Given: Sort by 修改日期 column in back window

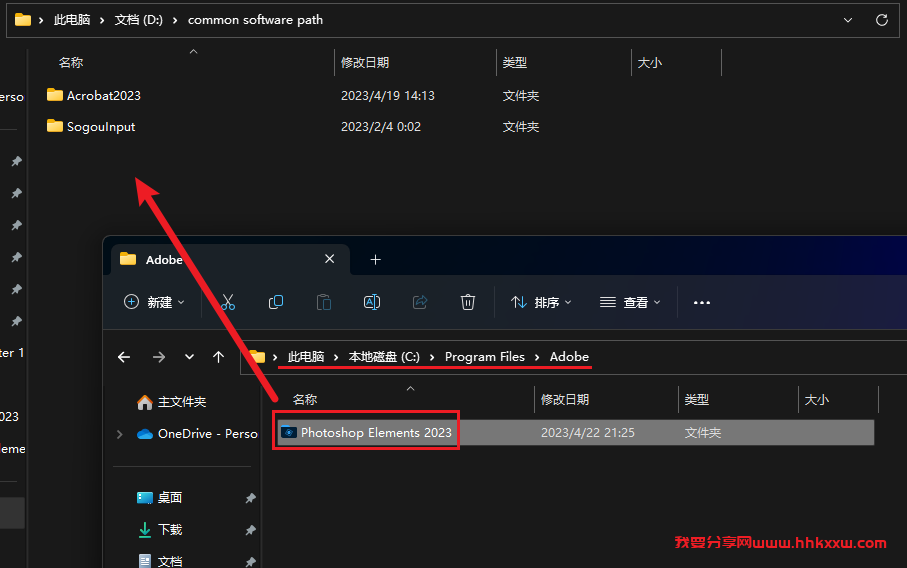Looking at the screenshot, I should pos(365,62).
